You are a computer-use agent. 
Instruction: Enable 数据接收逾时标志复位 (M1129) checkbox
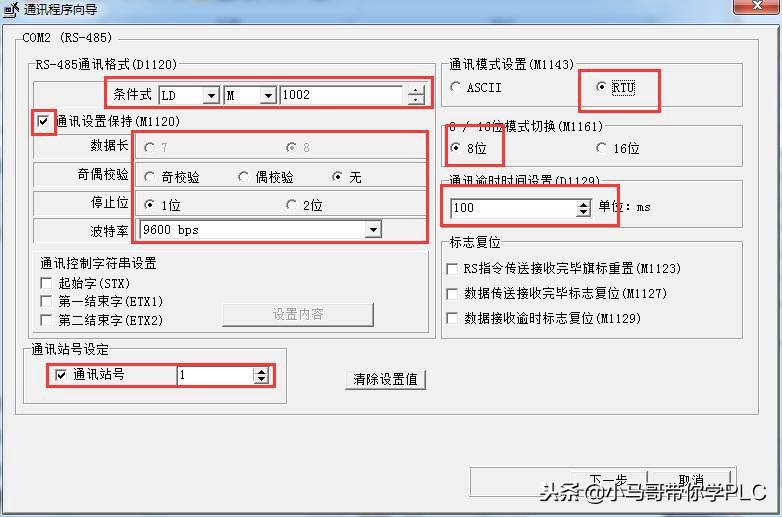tap(452, 318)
